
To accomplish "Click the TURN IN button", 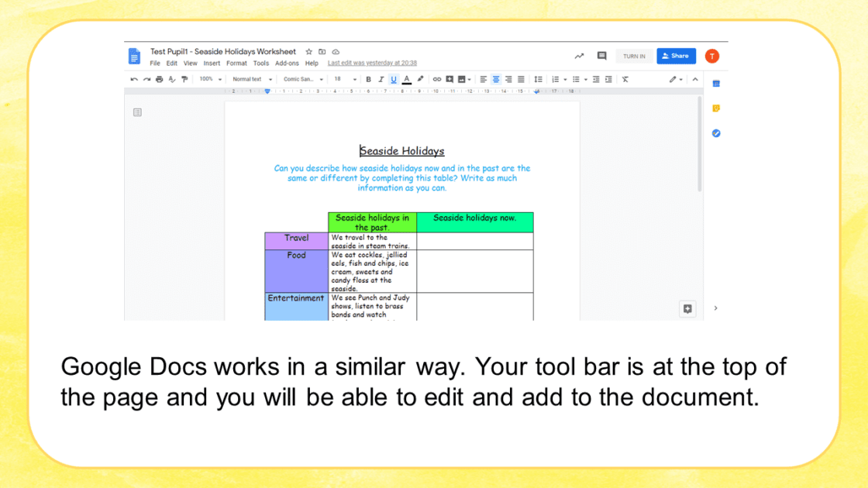I will coord(634,57).
